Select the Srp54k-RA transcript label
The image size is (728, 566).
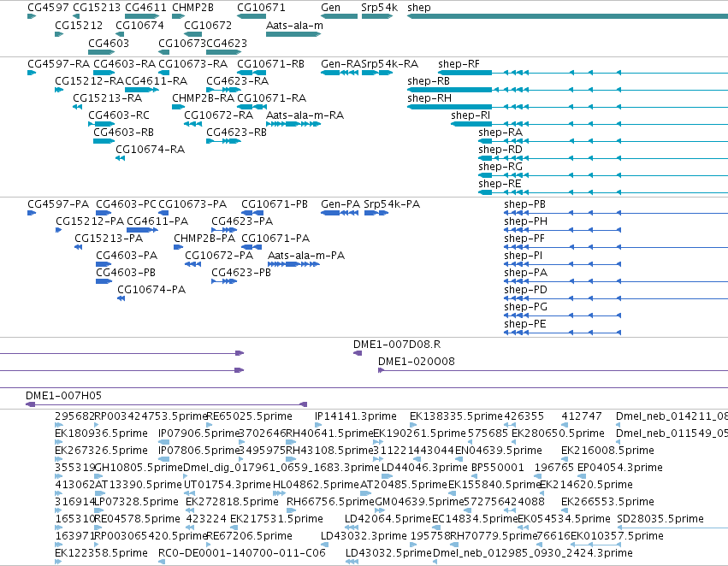coord(389,64)
